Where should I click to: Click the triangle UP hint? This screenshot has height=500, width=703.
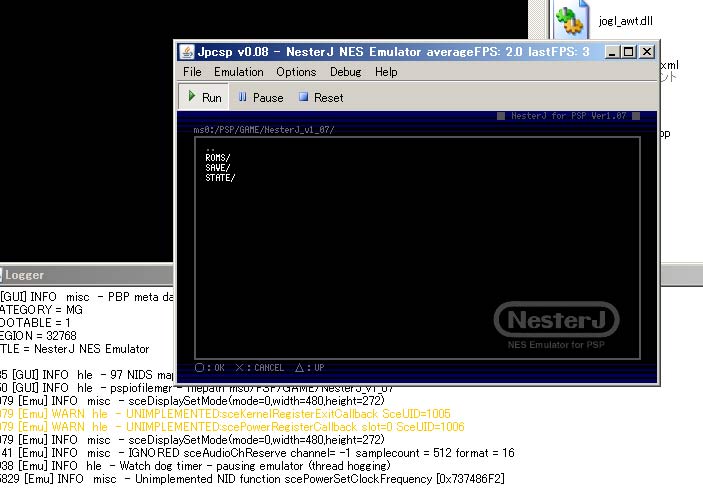pyautogui.click(x=309, y=368)
